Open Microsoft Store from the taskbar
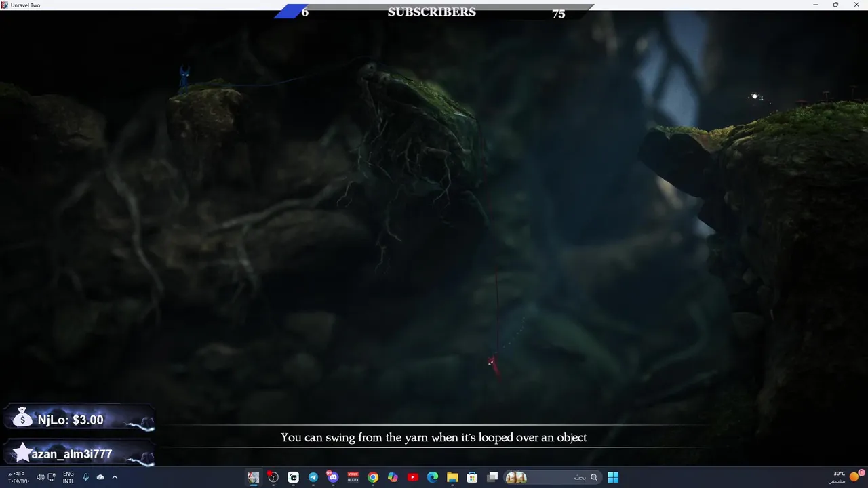The width and height of the screenshot is (868, 488). tap(473, 477)
